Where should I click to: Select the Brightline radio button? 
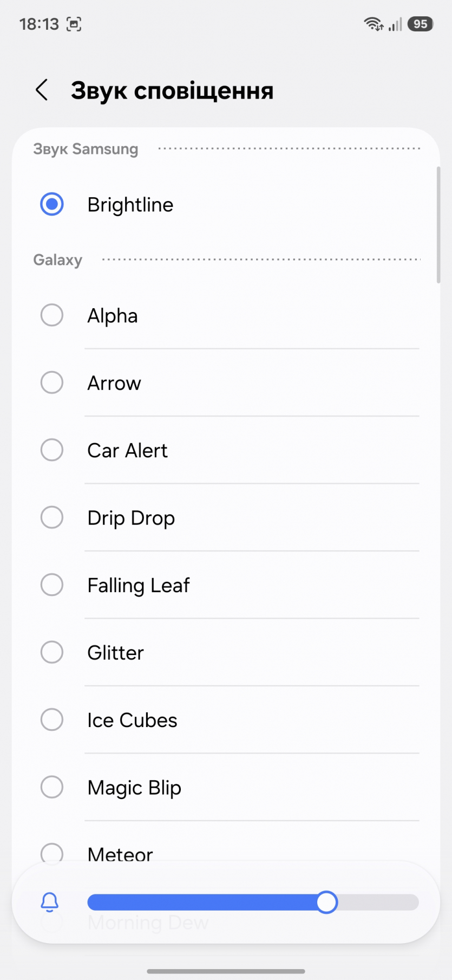tap(52, 204)
